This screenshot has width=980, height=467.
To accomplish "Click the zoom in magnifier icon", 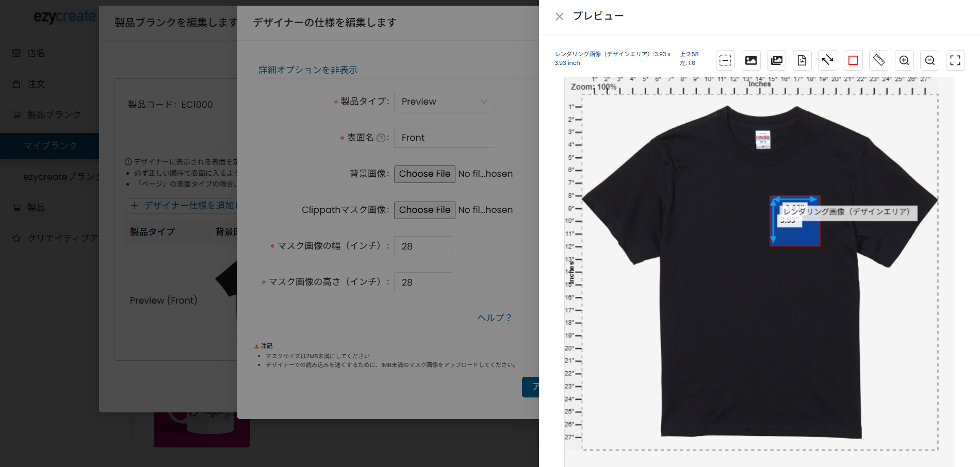I will tap(904, 60).
